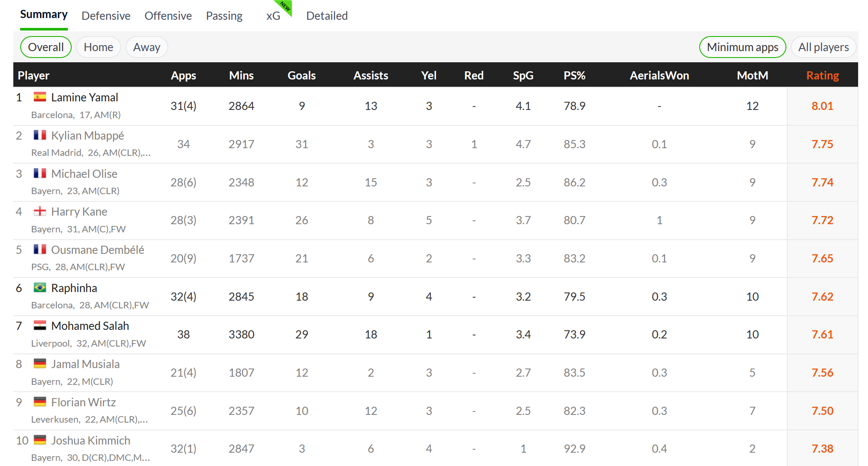Select the Overall filter pill
868x466 pixels.
click(46, 47)
